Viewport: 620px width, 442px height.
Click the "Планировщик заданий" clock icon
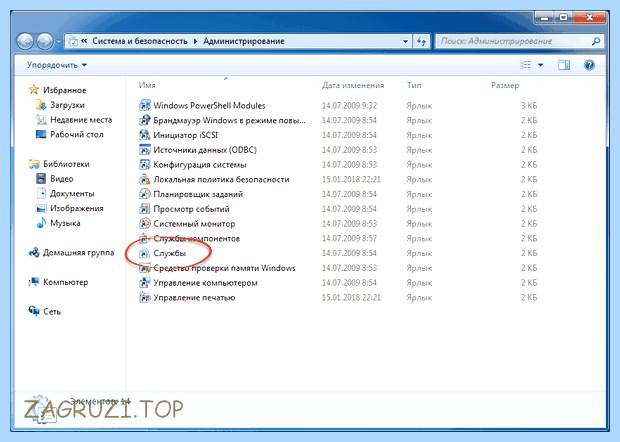point(145,194)
